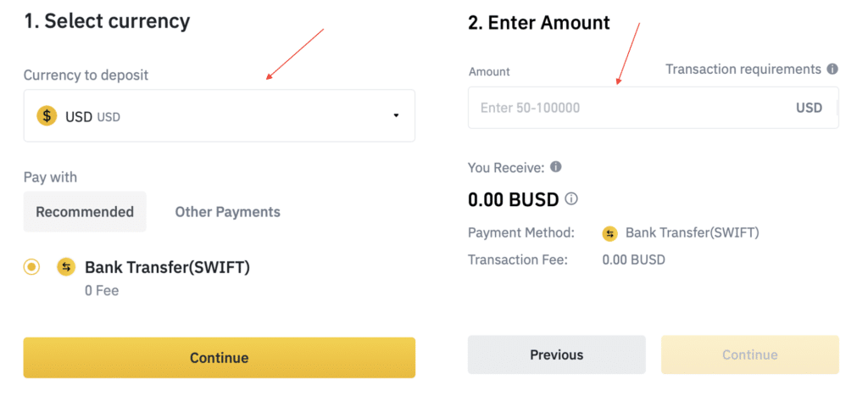Screen dimensions: 868x402
Task: Click the faded Continue button next to Previous
Action: click(x=750, y=355)
